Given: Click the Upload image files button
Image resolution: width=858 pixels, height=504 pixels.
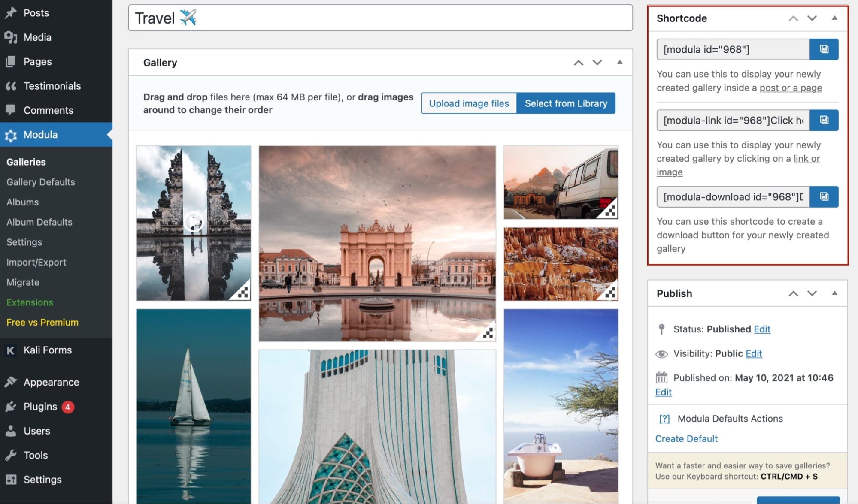Looking at the screenshot, I should point(468,103).
